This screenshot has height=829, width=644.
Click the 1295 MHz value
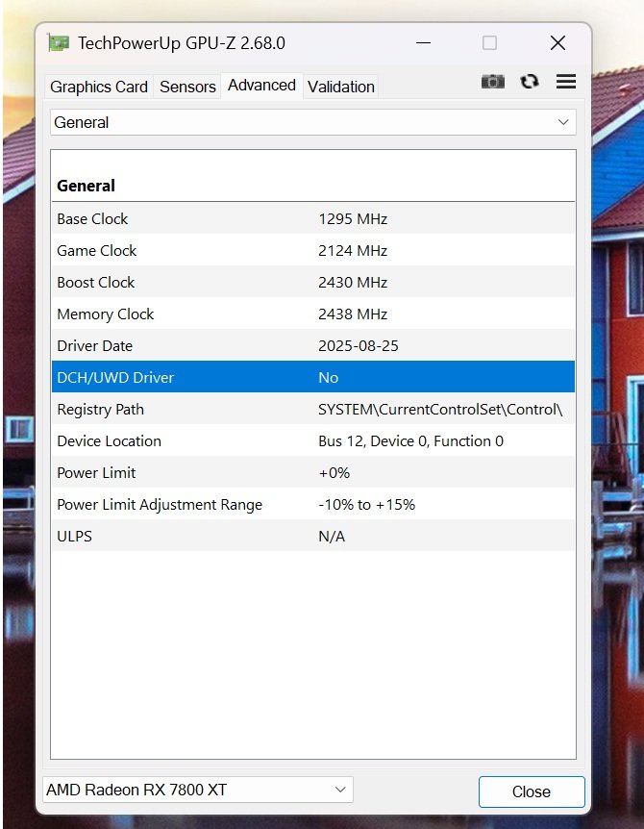pyautogui.click(x=353, y=219)
